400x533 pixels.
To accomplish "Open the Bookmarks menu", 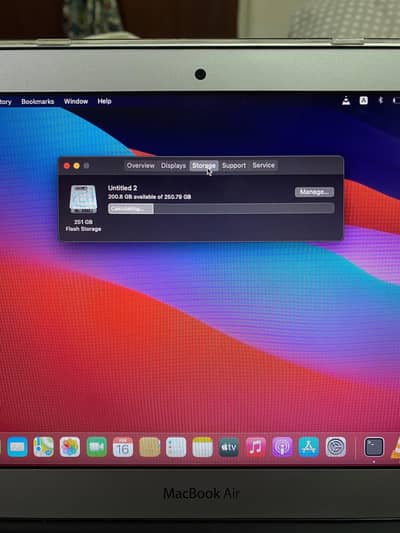I will coord(37,101).
